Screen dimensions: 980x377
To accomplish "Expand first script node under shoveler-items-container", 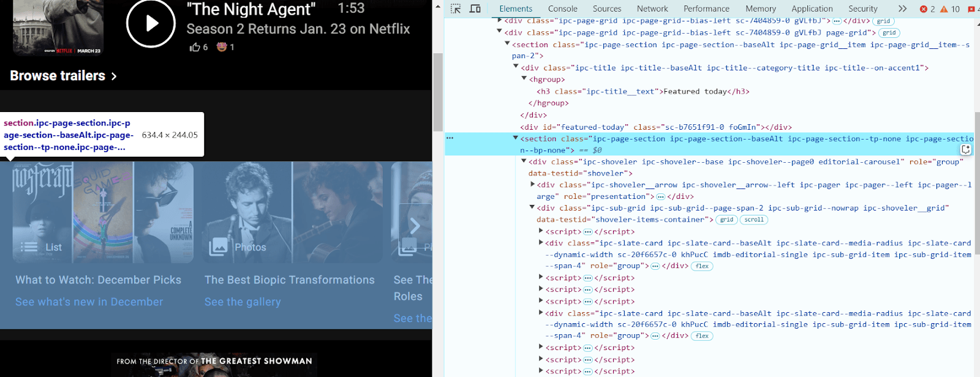I will pos(541,231).
